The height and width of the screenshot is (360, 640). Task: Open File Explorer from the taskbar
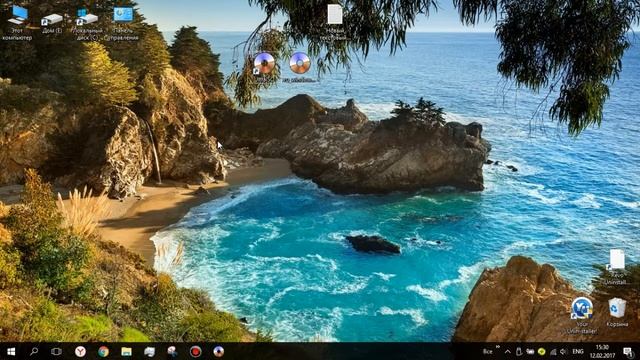126,351
